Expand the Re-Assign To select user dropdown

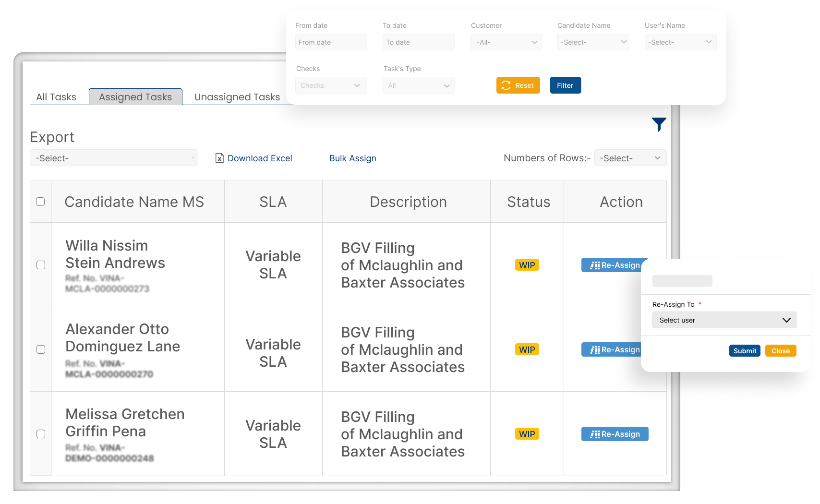724,320
